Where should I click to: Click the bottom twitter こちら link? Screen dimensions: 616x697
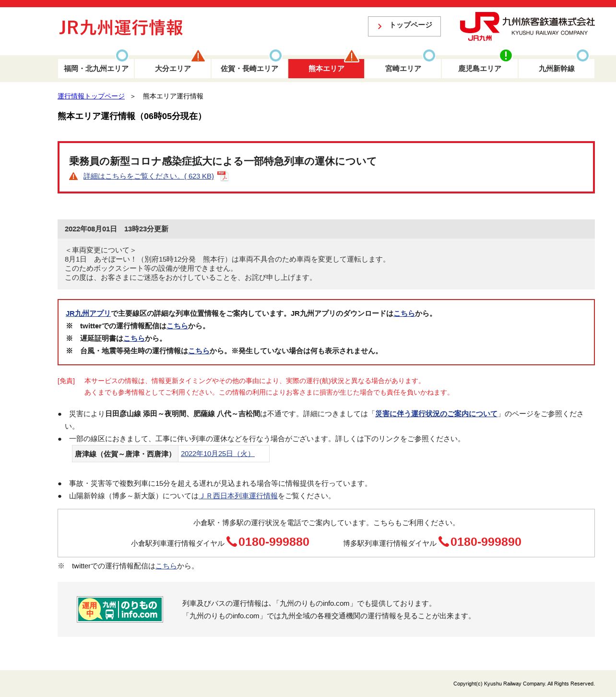(x=166, y=566)
